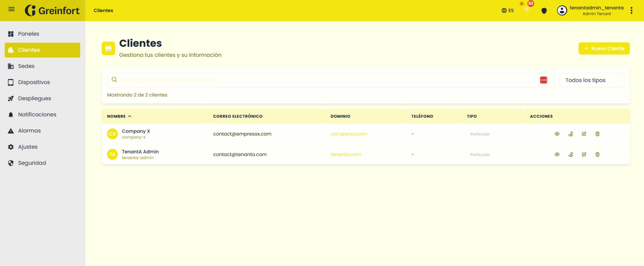Click Particular tag for TenantA Admin
The height and width of the screenshot is (266, 644).
click(x=480, y=155)
